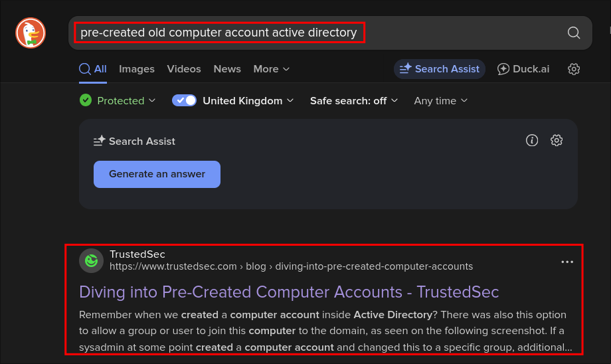
Task: Open the United Kingdom region dropdown
Action: click(x=248, y=100)
